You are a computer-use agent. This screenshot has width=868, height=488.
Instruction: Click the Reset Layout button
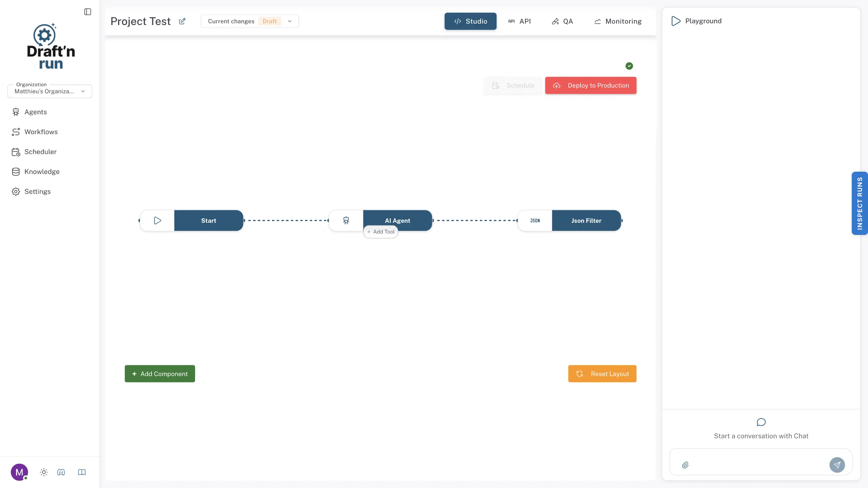602,373
